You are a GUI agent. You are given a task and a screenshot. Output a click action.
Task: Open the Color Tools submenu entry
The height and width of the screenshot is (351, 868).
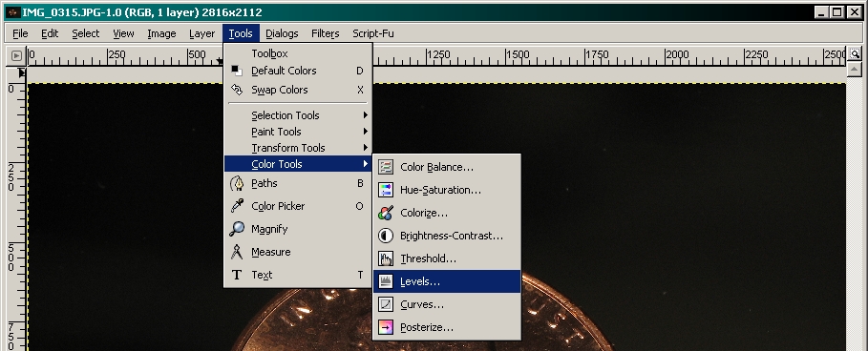tap(298, 164)
